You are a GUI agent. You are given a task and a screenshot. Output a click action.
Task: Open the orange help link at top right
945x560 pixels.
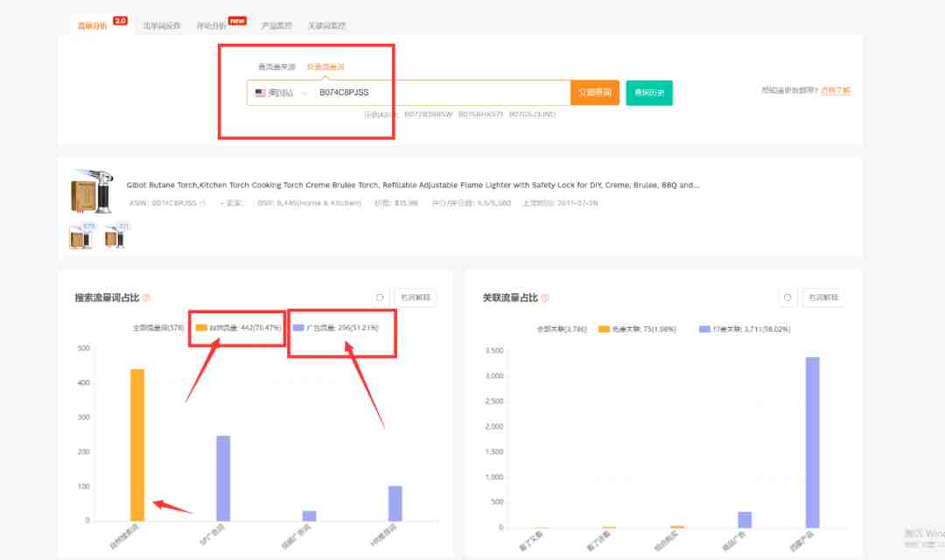click(x=836, y=90)
